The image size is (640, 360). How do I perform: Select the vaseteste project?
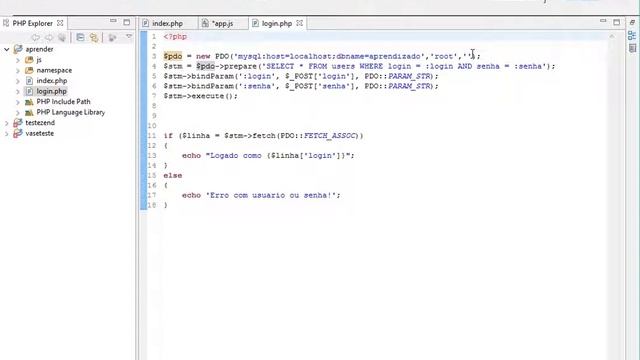click(x=39, y=133)
